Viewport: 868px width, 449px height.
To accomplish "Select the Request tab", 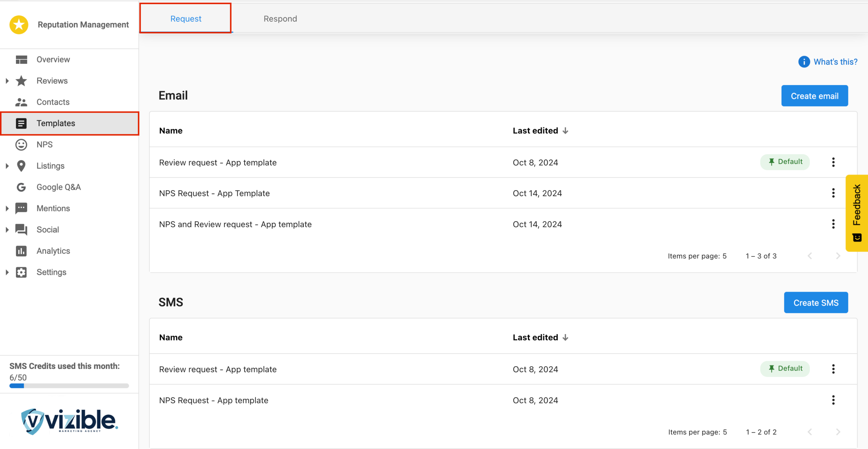I will (186, 19).
